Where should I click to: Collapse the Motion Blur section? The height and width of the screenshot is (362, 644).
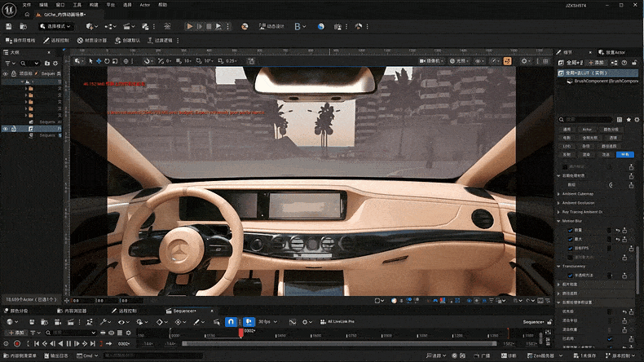pyautogui.click(x=558, y=221)
